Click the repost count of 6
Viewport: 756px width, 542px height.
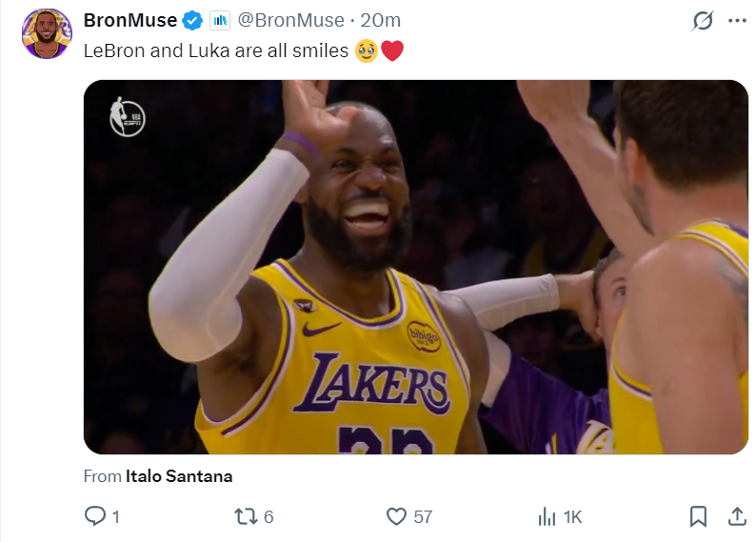[269, 517]
